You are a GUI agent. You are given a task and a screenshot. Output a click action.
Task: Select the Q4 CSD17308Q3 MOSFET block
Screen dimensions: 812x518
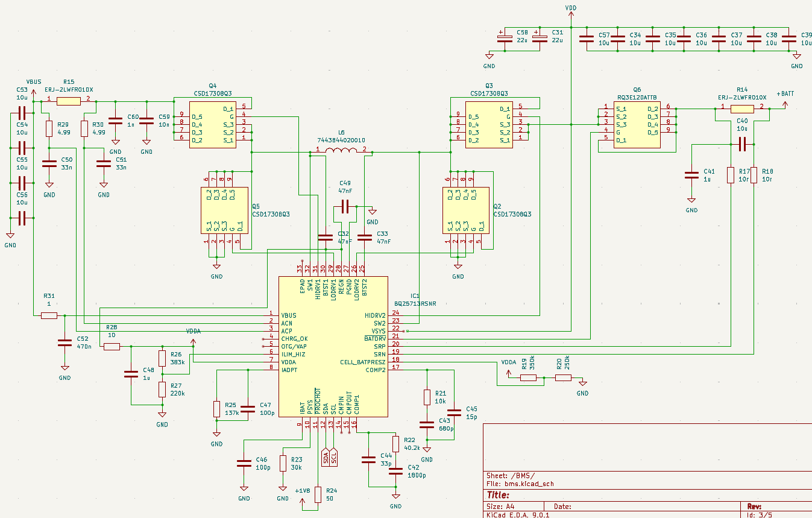click(x=212, y=124)
